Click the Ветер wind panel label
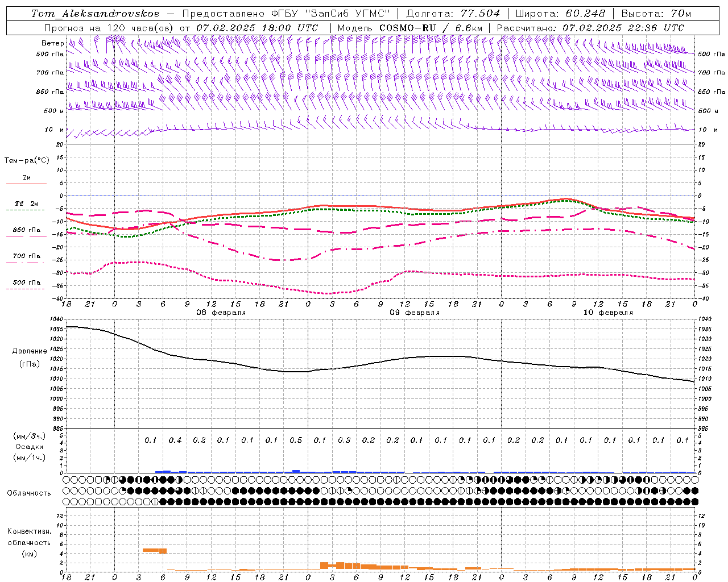Screen dimensions: 728x582 pos(52,43)
